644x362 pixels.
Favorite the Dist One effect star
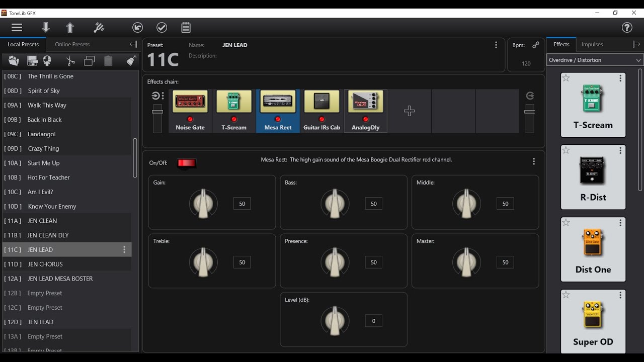click(x=566, y=223)
